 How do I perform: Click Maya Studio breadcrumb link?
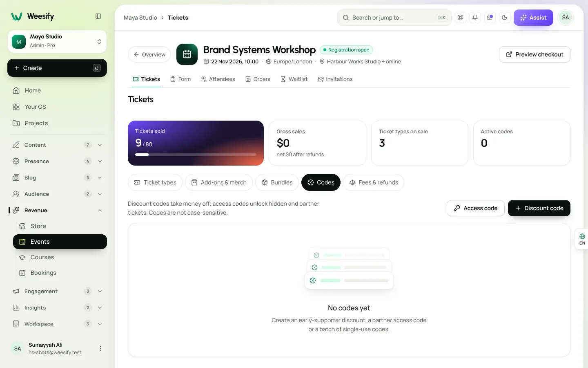pos(140,18)
